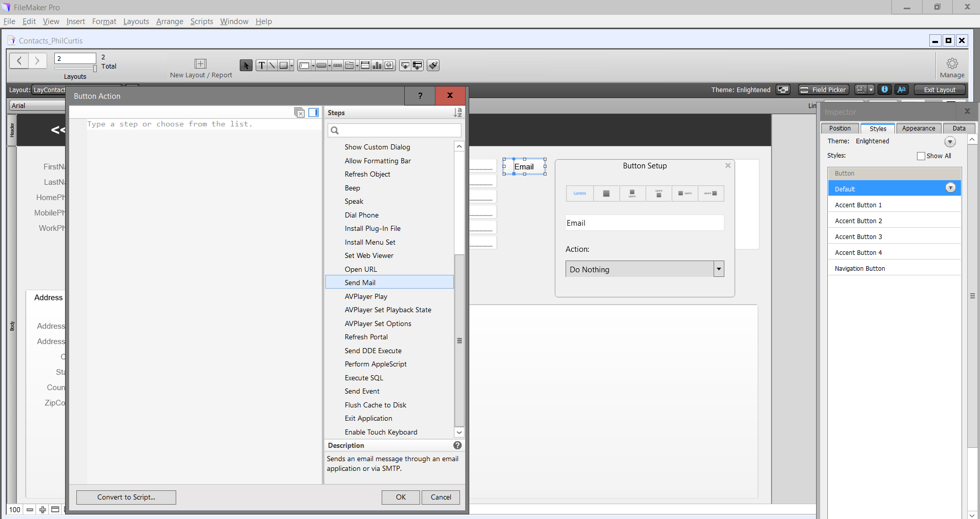
Task: Open the Theme options arrow in Inspector
Action: pyautogui.click(x=950, y=142)
